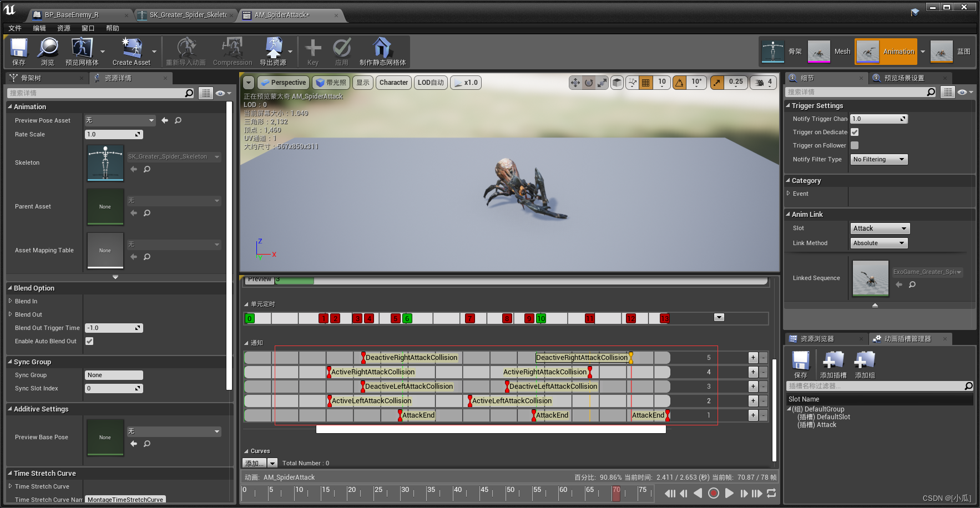The height and width of the screenshot is (508, 980).
Task: Collapse the Trigger Settings section
Action: 788,105
